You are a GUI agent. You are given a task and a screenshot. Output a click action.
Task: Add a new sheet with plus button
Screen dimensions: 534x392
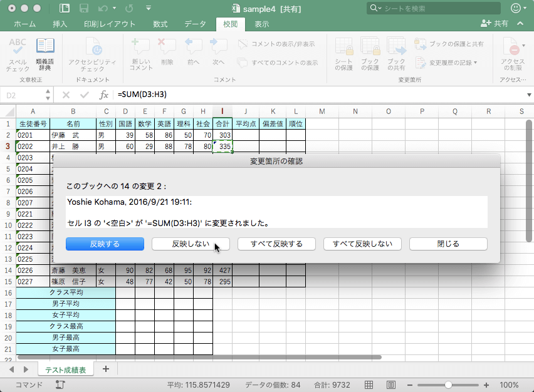coord(106,369)
